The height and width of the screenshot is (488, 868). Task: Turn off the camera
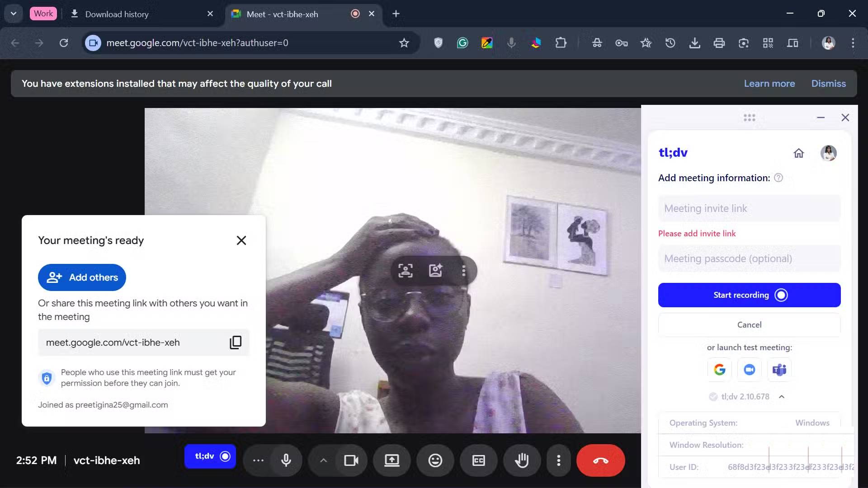click(x=351, y=460)
